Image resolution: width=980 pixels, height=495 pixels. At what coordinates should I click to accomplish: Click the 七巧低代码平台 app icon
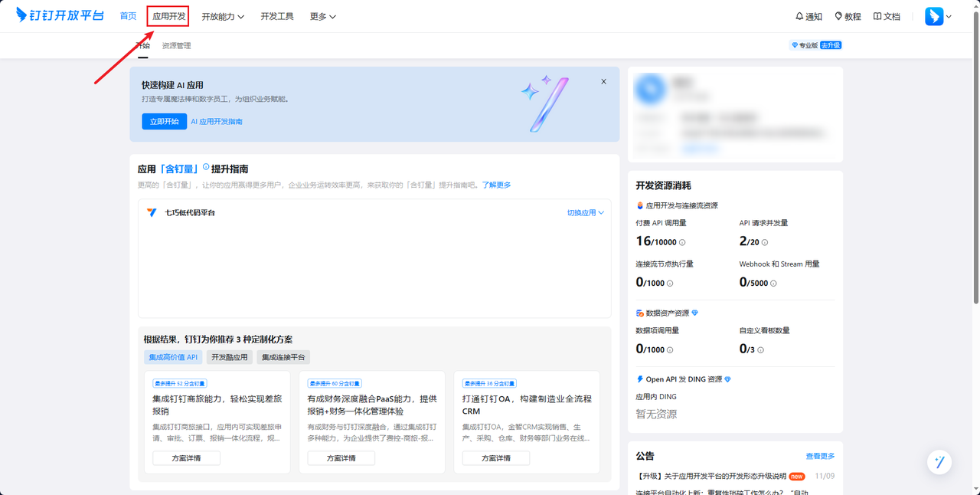[x=152, y=212]
